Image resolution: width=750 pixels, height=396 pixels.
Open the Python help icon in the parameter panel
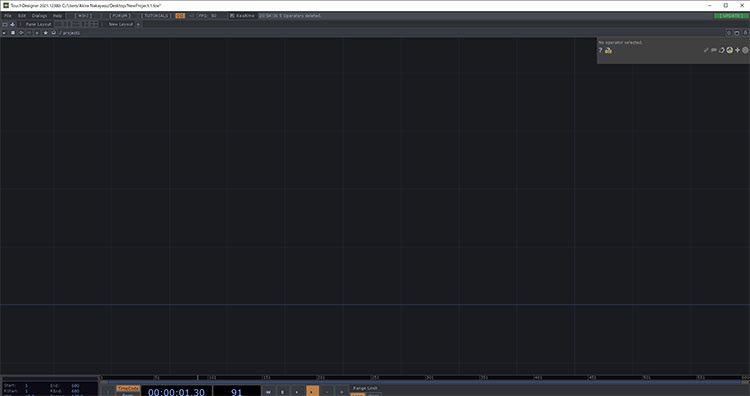608,50
